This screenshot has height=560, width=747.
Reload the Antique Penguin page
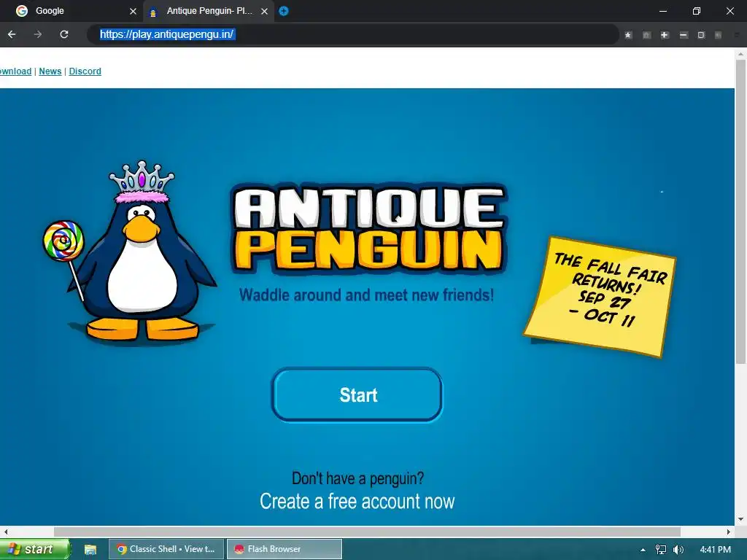(64, 34)
